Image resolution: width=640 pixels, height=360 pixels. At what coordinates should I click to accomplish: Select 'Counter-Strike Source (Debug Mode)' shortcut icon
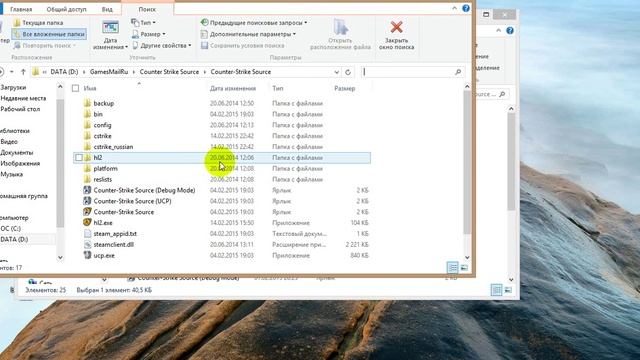pos(87,190)
